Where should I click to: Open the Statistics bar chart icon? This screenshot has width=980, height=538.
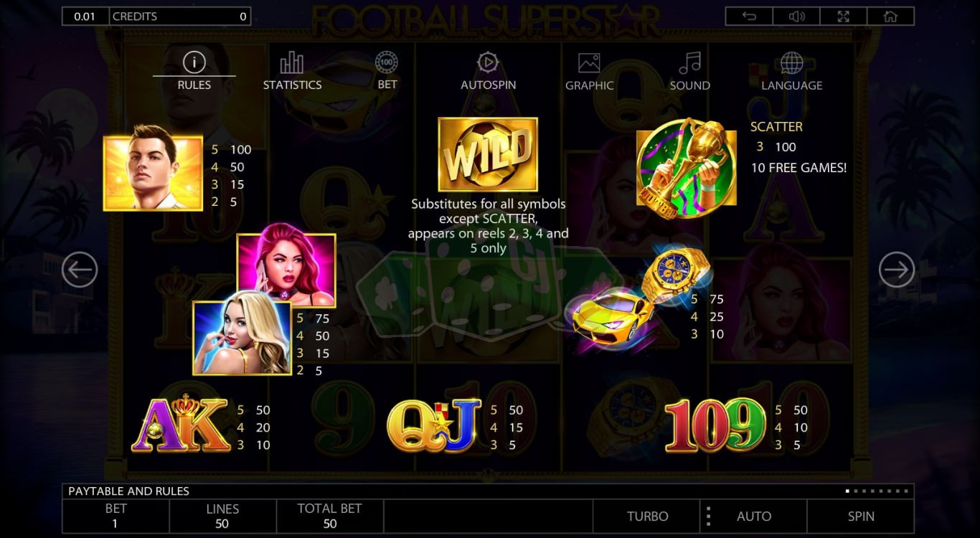point(292,62)
